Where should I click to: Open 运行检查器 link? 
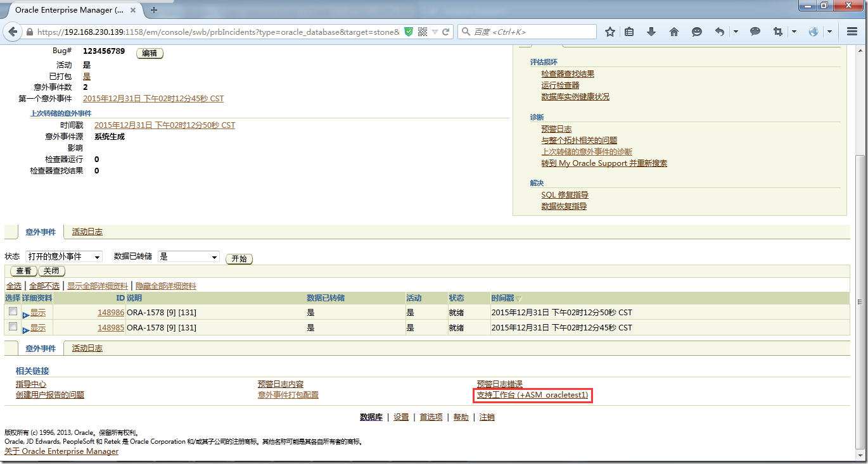pyautogui.click(x=560, y=85)
